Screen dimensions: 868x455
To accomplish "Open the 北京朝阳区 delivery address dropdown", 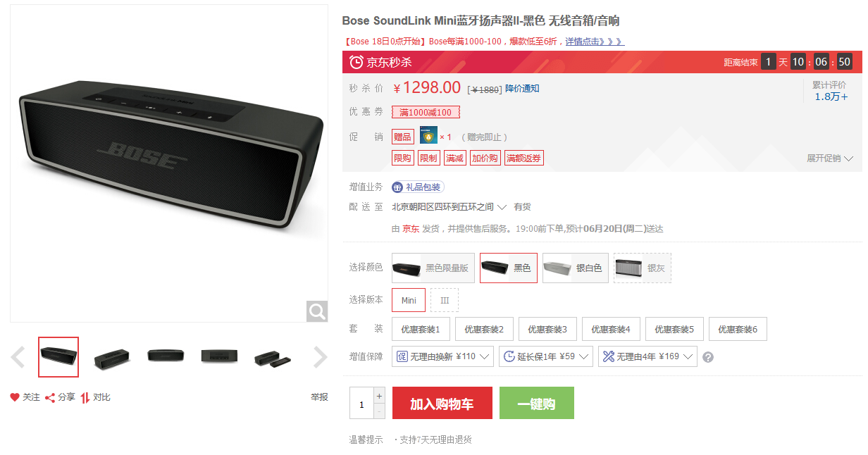I will pos(449,207).
